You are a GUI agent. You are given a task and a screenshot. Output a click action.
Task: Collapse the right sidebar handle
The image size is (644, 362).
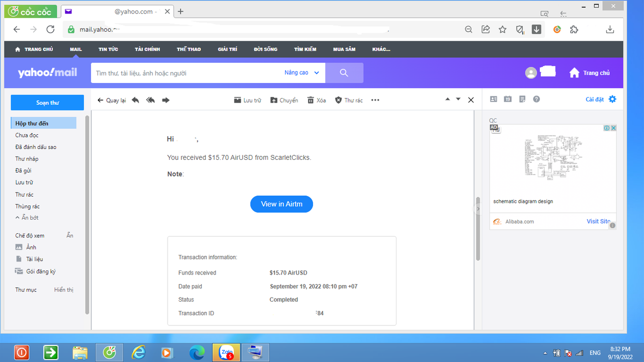coord(478,209)
